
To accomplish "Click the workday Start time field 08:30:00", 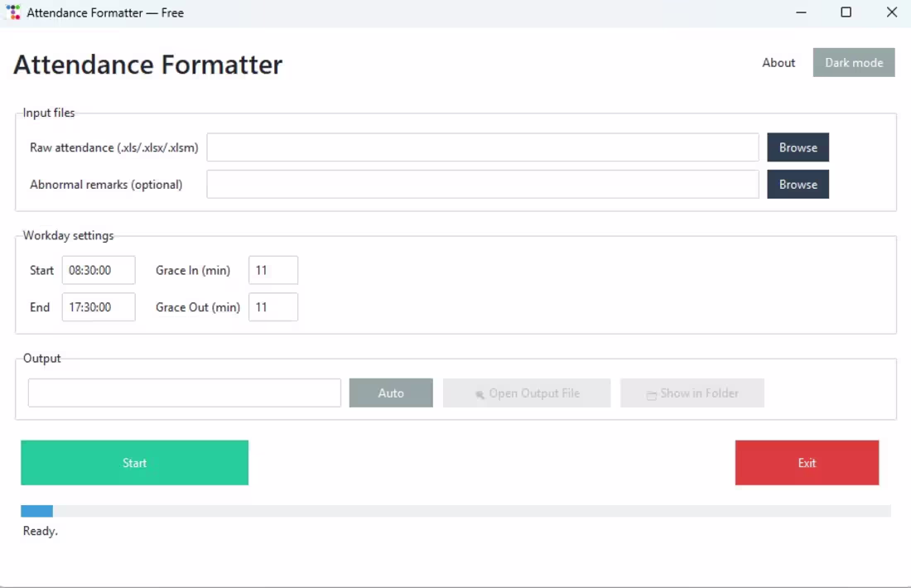I will [99, 270].
